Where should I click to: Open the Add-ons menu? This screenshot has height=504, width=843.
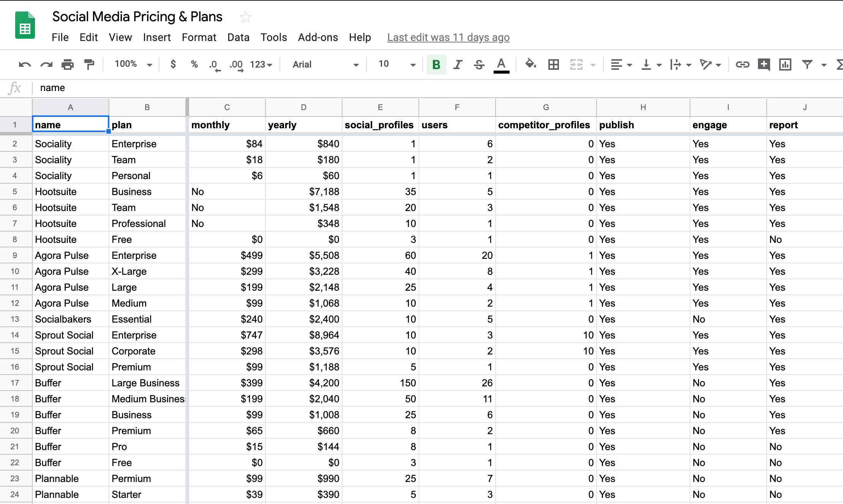(x=318, y=37)
